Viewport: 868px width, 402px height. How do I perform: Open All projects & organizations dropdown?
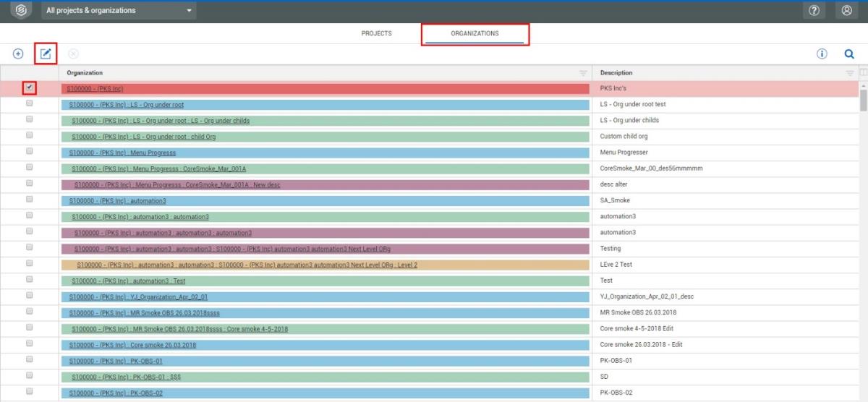click(x=119, y=11)
